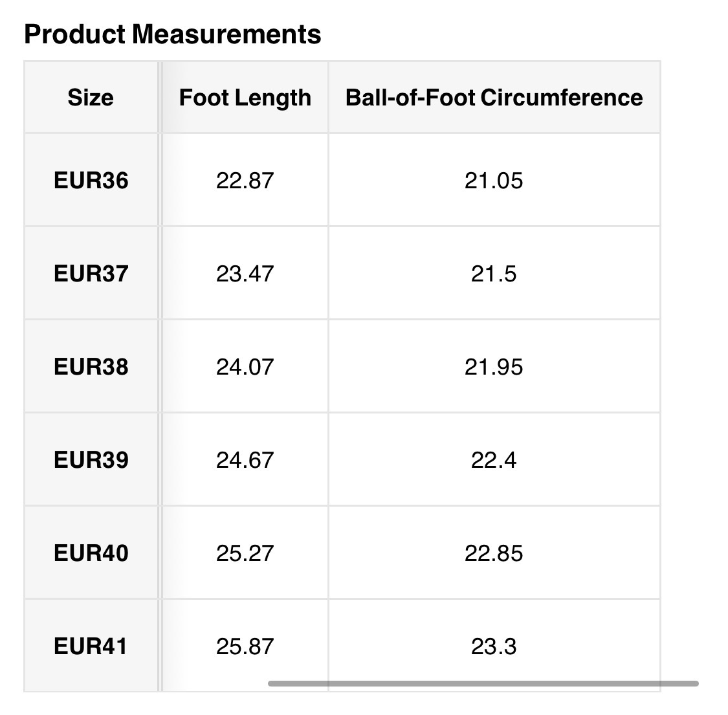Select the 21.95 circumference value
The image size is (728, 715).
pyautogui.click(x=494, y=367)
